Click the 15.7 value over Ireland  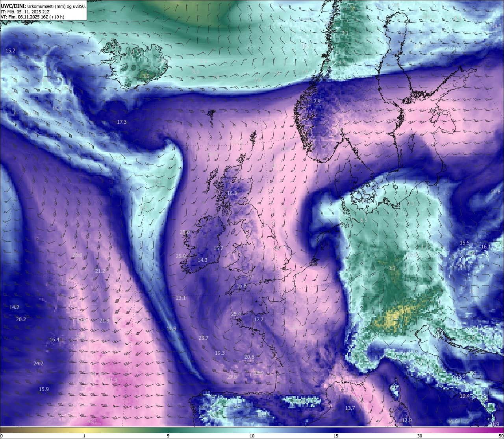point(219,248)
